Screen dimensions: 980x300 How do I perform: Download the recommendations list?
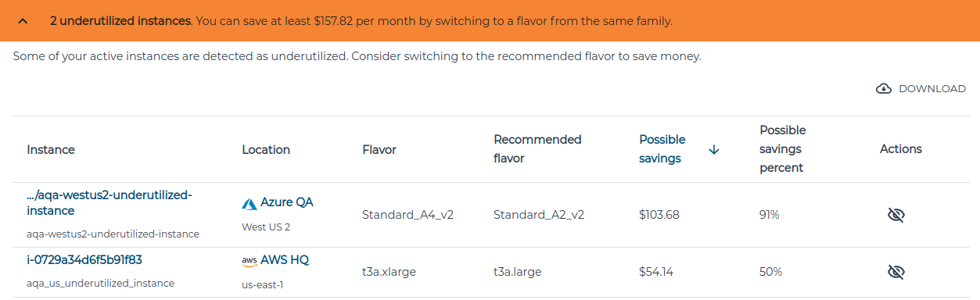coord(921,88)
